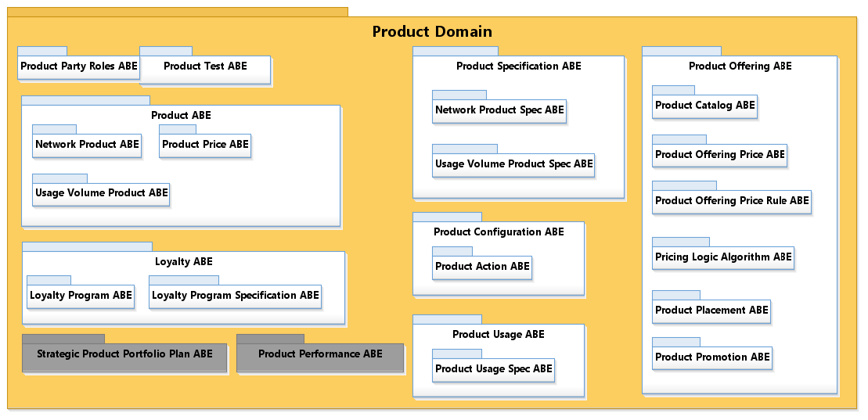Click the Loyalty ABE package title

184,262
